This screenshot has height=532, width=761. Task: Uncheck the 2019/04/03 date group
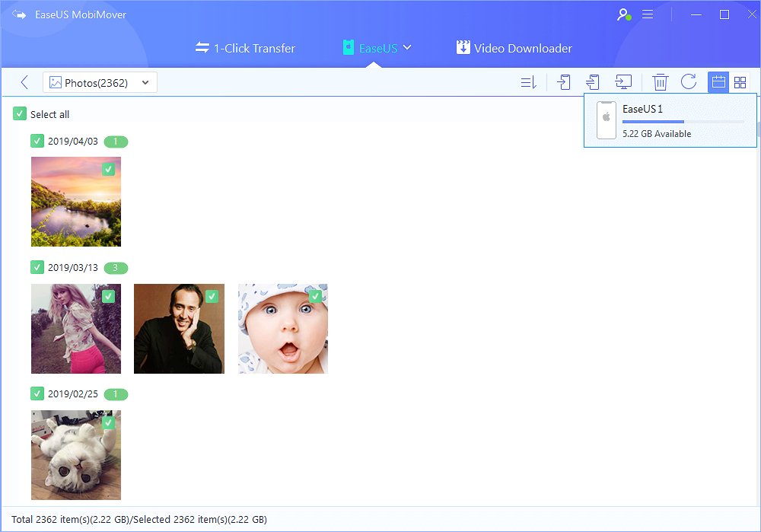click(37, 141)
